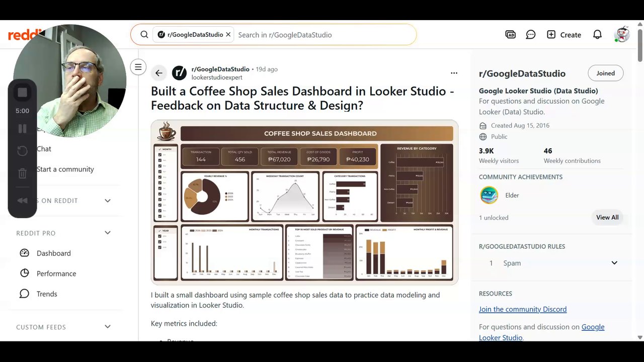The width and height of the screenshot is (644, 362).
Task: Click the scrollbar up arrow
Action: 640,23
